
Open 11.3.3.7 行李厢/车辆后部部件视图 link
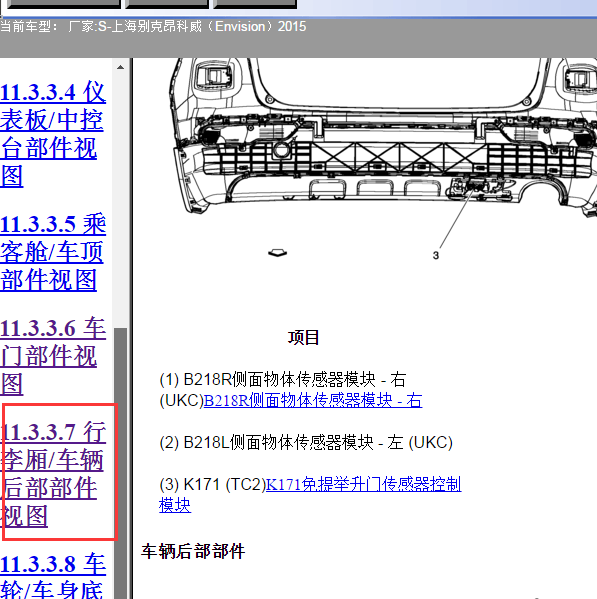pyautogui.click(x=52, y=474)
